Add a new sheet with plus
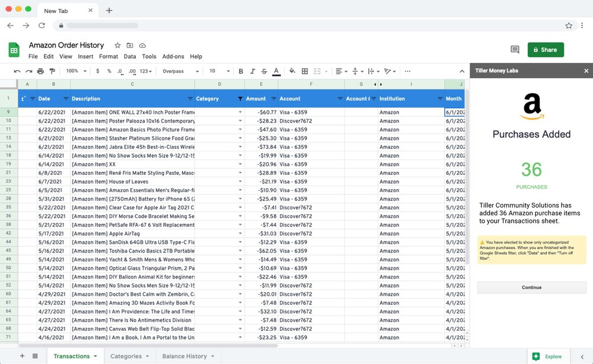The image size is (593, 364). click(23, 356)
